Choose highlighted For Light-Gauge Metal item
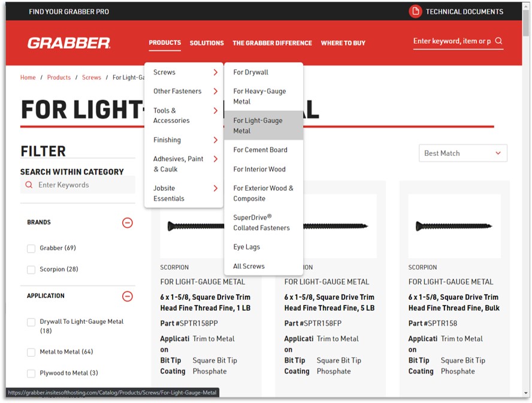 [264, 125]
